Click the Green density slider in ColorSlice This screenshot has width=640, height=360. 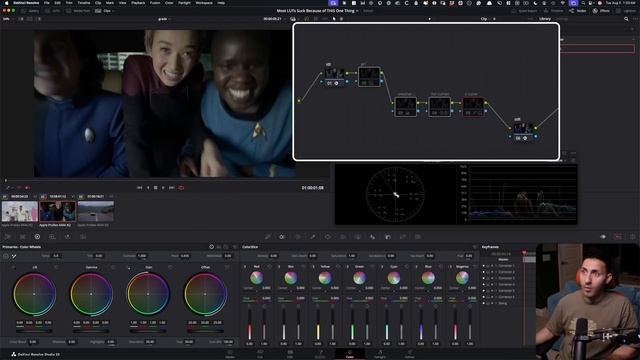[353, 324]
